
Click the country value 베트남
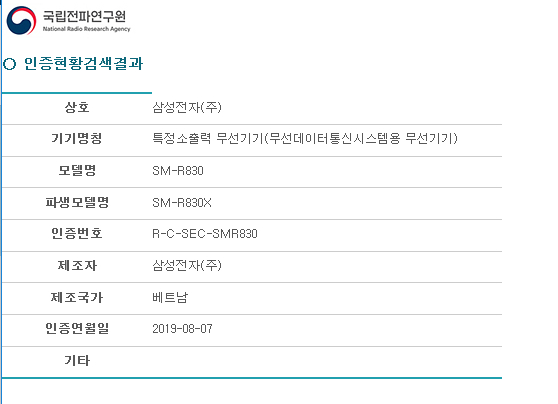pyautogui.click(x=170, y=297)
